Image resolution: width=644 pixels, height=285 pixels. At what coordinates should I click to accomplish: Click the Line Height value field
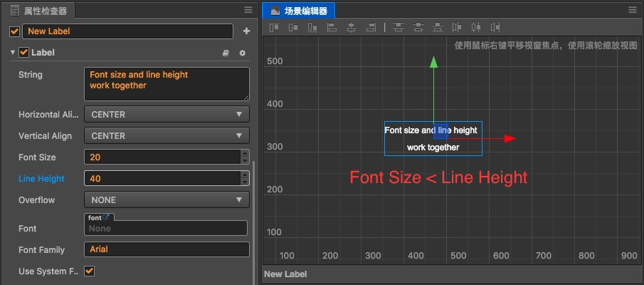[x=163, y=179]
